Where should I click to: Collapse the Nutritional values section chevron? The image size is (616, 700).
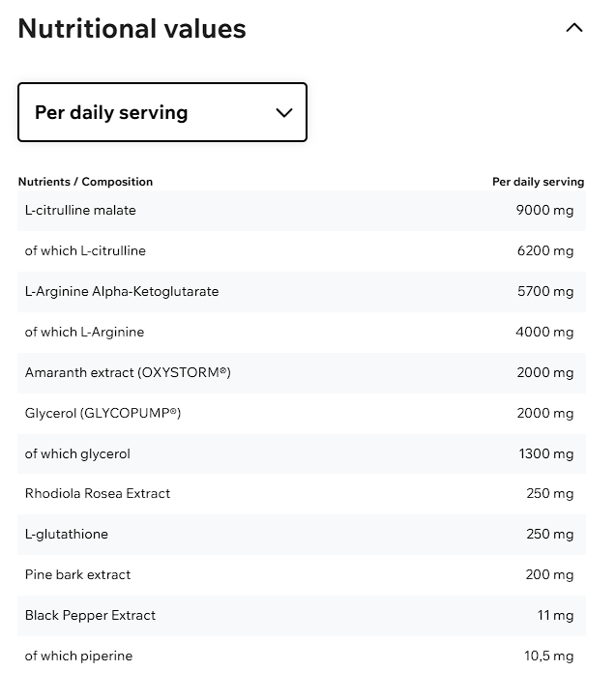tap(573, 28)
